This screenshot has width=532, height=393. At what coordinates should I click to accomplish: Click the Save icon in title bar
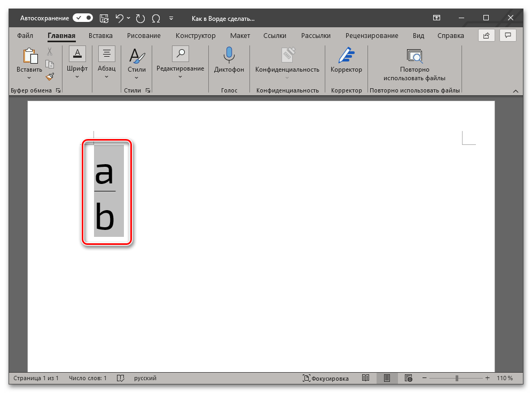[x=105, y=18]
